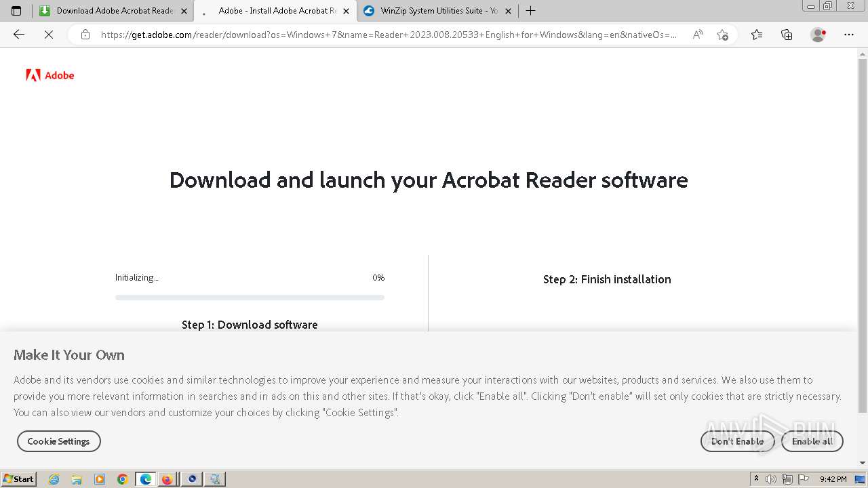Go back to the previous page
This screenshot has width=868, height=488.
click(x=19, y=35)
